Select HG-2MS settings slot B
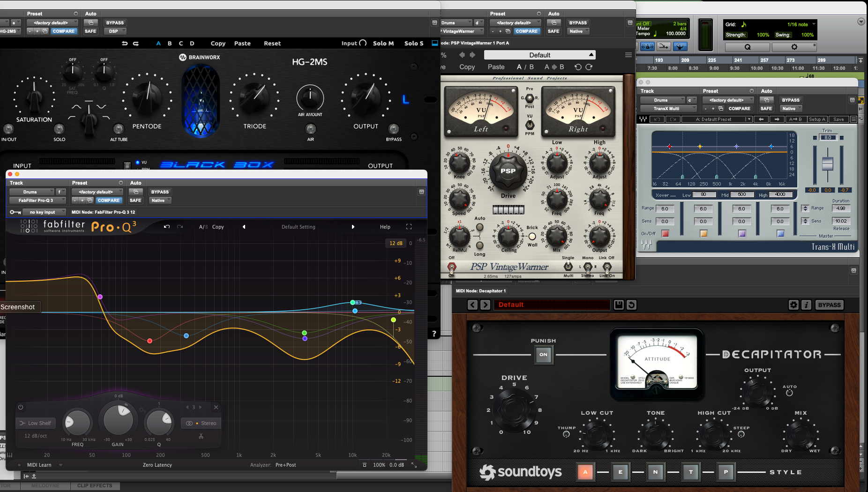The height and width of the screenshot is (492, 868). (x=170, y=43)
